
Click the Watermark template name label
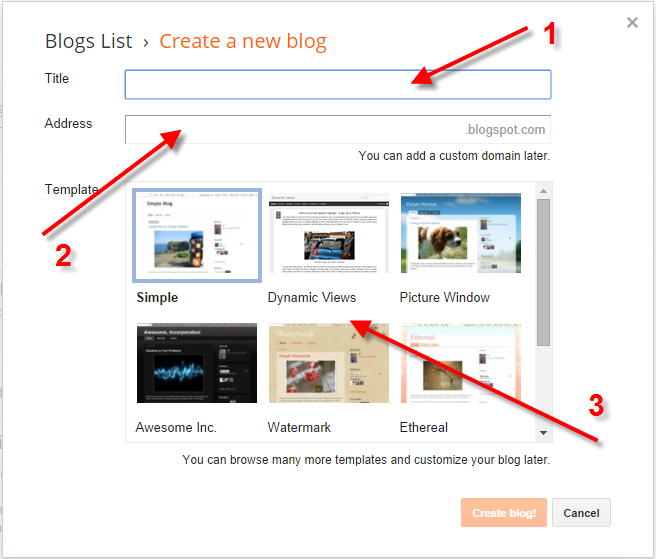(x=299, y=428)
